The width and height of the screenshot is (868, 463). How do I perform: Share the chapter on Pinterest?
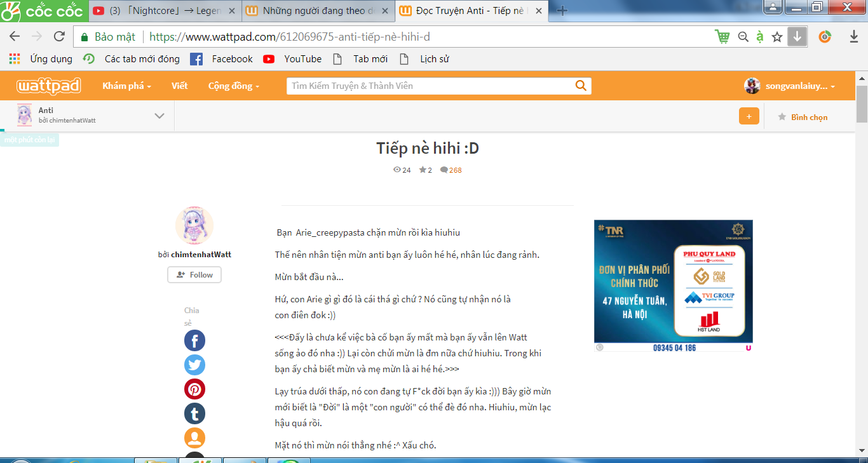[x=194, y=389]
